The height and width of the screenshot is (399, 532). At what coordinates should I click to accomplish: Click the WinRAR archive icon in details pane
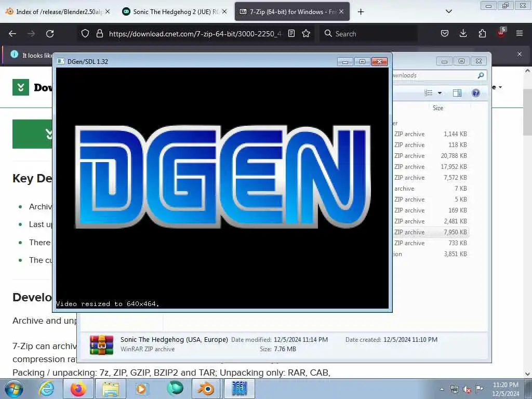(101, 345)
